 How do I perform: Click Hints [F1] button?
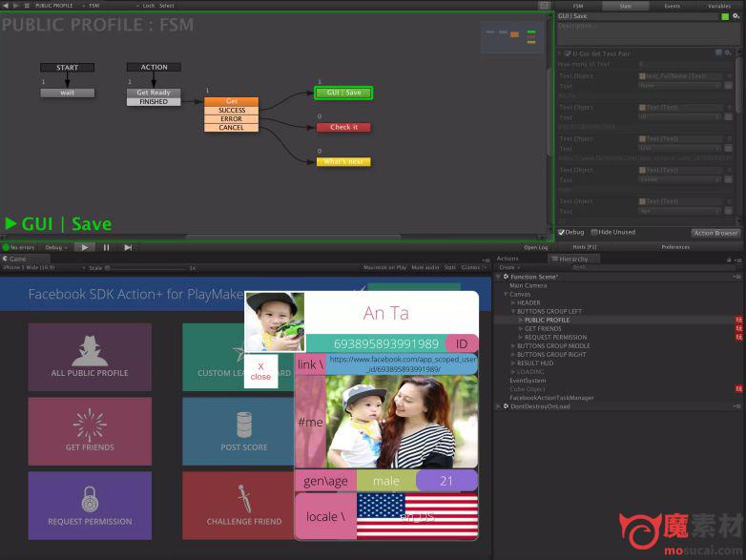tap(584, 247)
